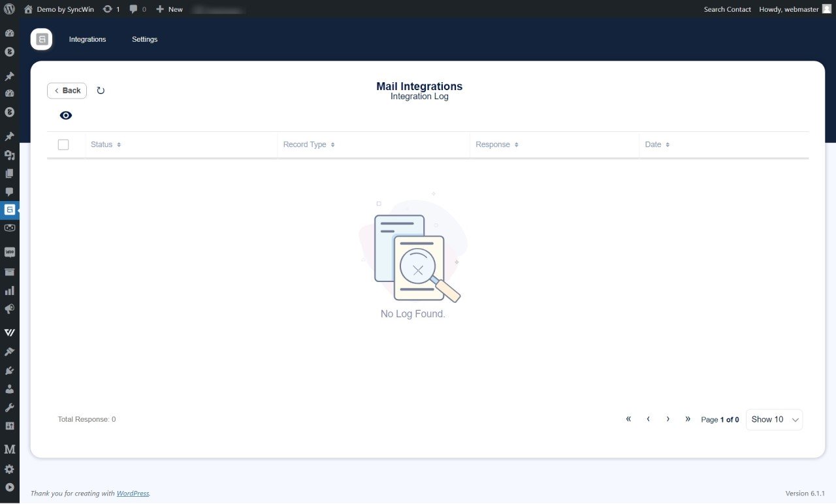Viewport: 836px width, 504px height.
Task: Open the Integrations menu item
Action: pyautogui.click(x=88, y=39)
